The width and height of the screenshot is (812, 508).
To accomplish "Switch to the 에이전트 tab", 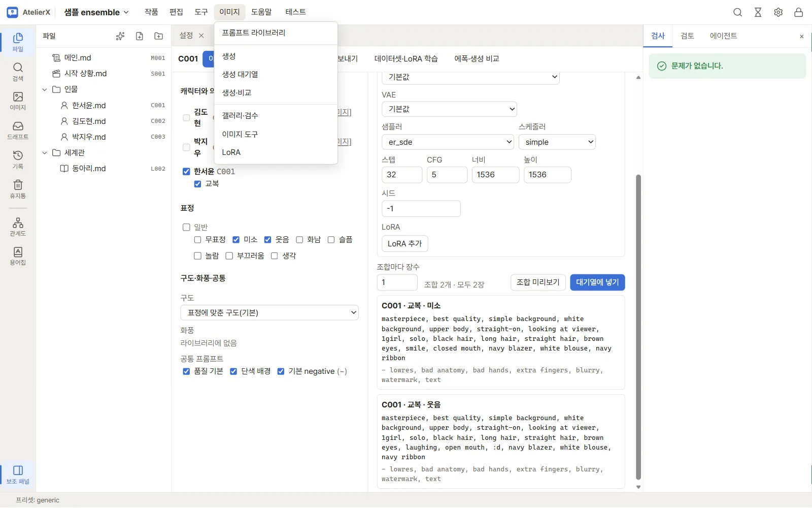I will 724,36.
